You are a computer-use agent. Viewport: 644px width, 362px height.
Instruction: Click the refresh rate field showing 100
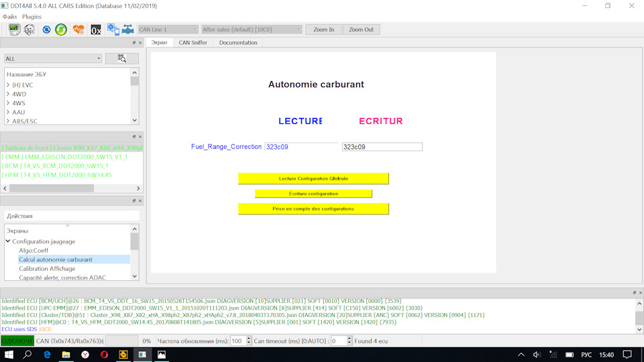pyautogui.click(x=237, y=341)
